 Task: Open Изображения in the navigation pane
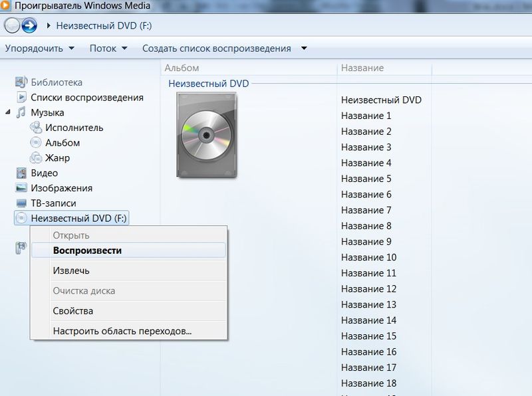(61, 188)
